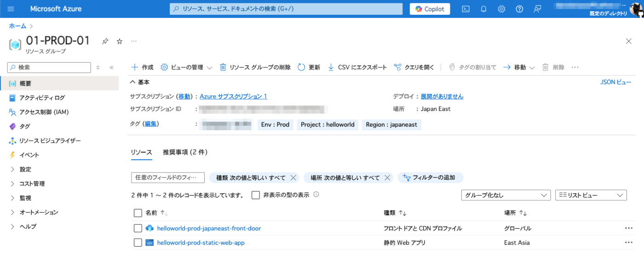Click 削除 trash toolbar item
The image size is (644, 260).
point(553,67)
